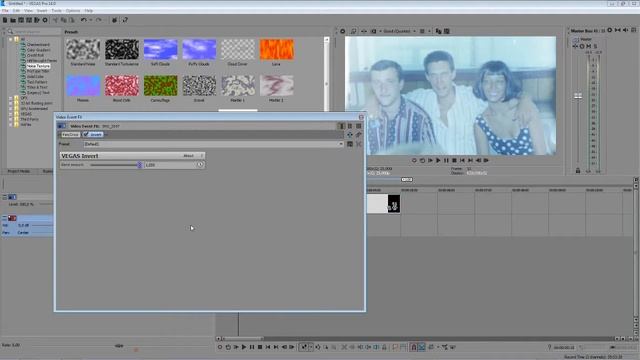This screenshot has width=640, height=360.
Task: Expand the OFX folder in plug-in tree
Action: point(11,98)
